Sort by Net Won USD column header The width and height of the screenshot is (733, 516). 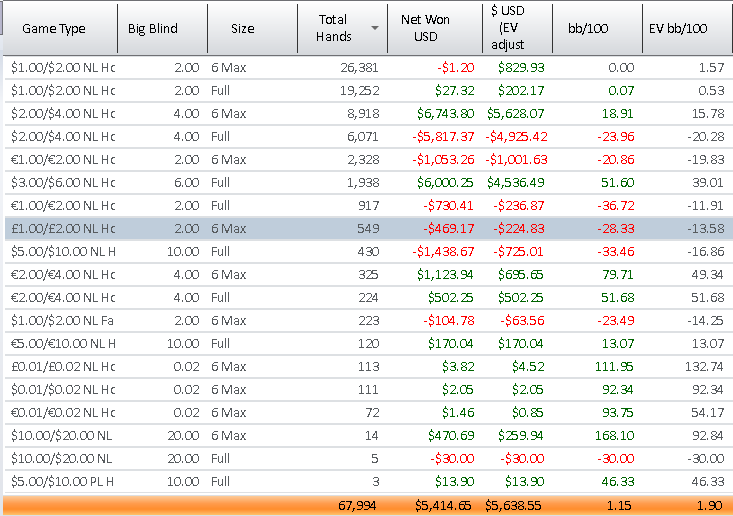[x=435, y=29]
